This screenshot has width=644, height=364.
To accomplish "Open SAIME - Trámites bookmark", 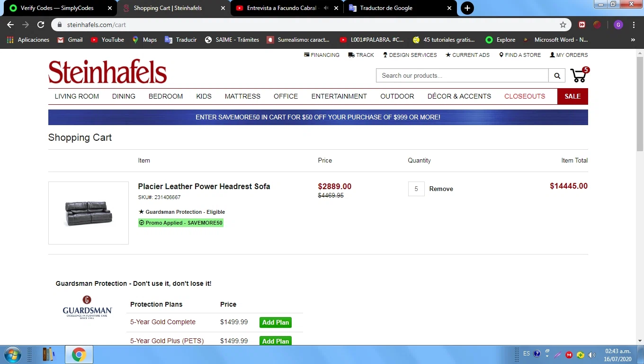I will [232, 40].
